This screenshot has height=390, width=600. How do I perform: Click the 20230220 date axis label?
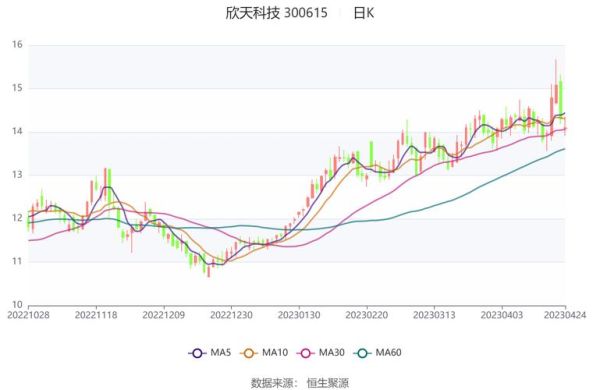click(367, 315)
